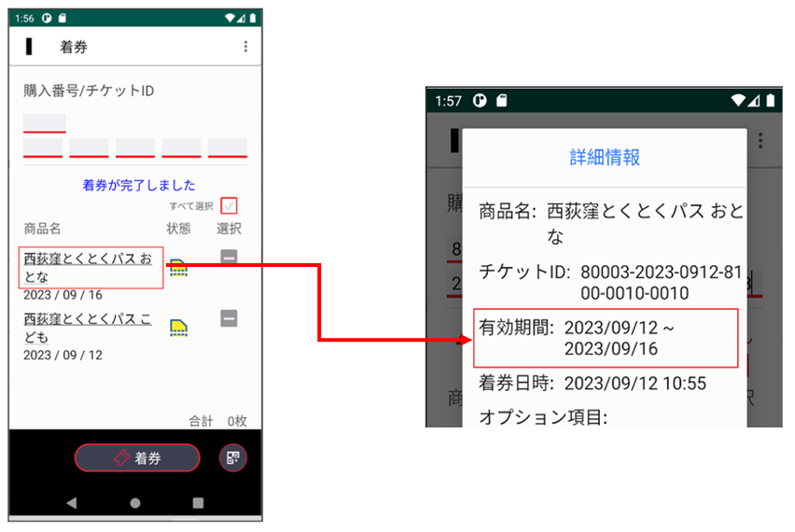Screen dimensions: 795x532
Task: Tap the ticket status icon for おとな pass
Action: click(x=178, y=267)
